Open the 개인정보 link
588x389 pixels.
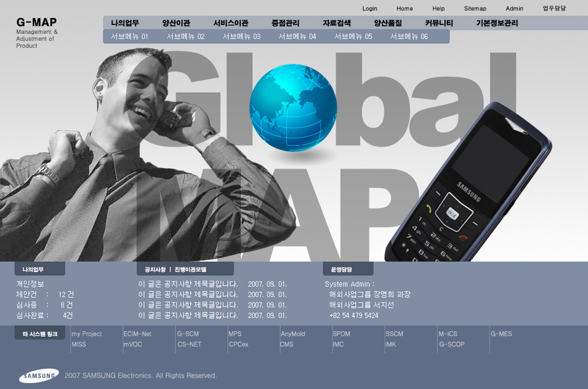pos(30,284)
